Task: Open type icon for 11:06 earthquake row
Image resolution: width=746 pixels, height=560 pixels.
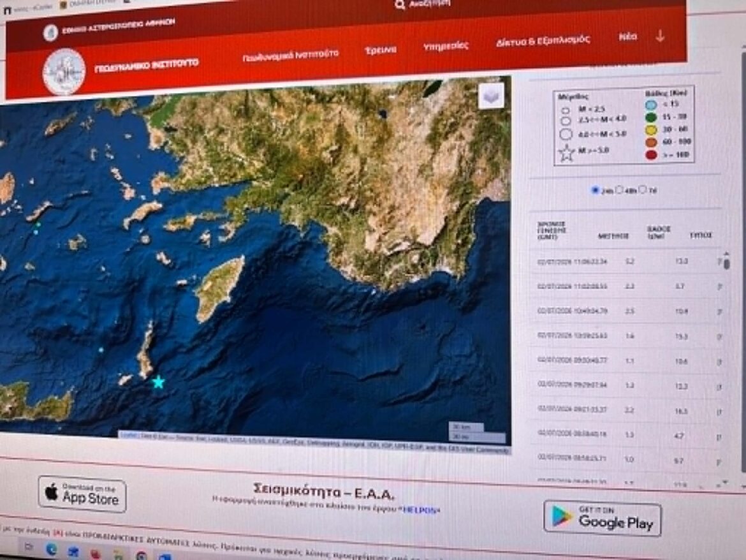Action: [x=720, y=262]
